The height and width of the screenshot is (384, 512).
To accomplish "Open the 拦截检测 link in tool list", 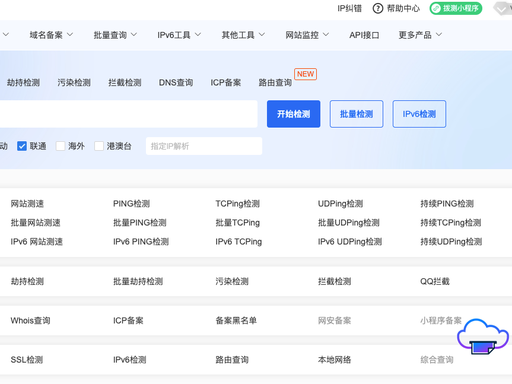I will [x=335, y=282].
